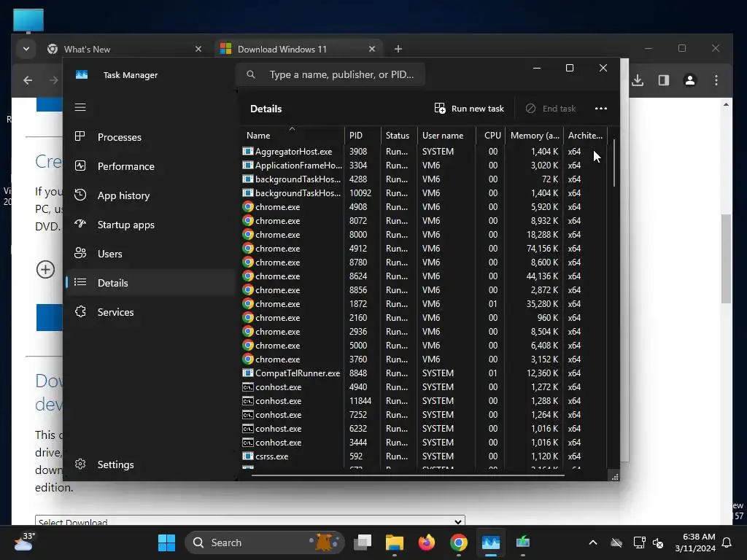
Task: Click Chrome's back navigation arrow
Action: click(28, 80)
